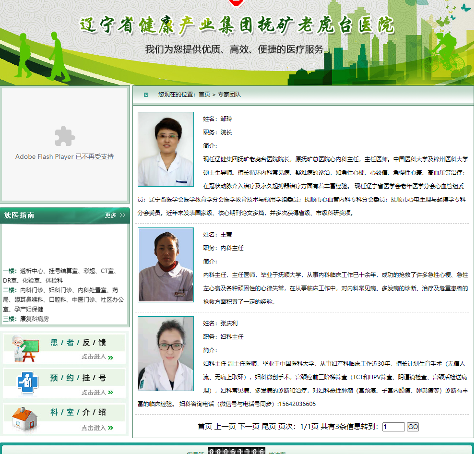Click text 页次：1/1页
Image resolution: width=476 pixels, height=454 pixels.
click(x=298, y=427)
